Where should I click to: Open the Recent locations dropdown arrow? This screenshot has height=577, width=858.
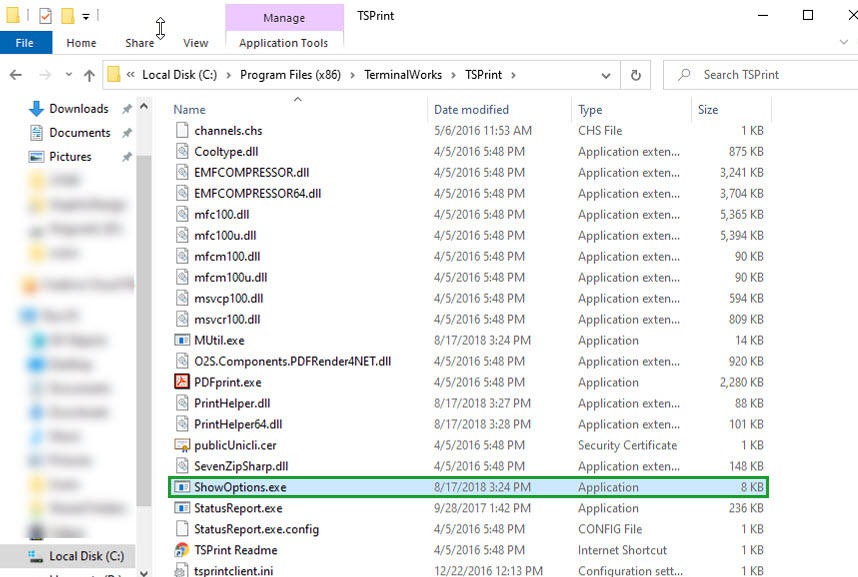point(67,75)
